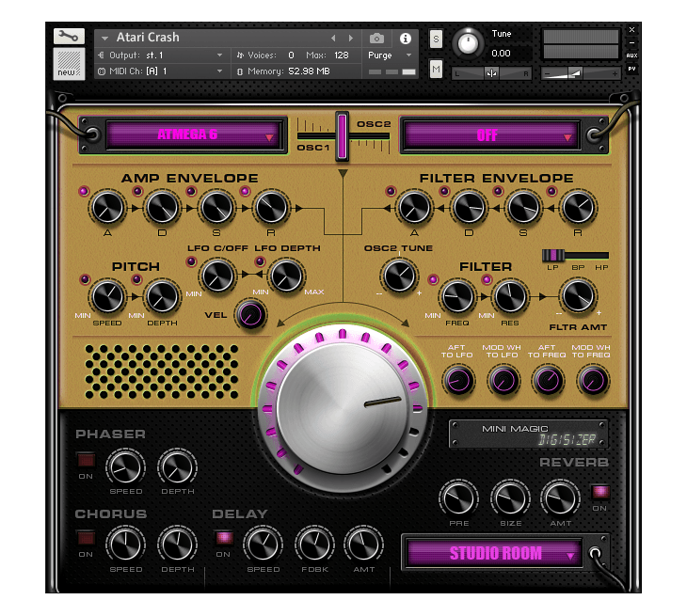Expand the STUDIO ROOM reverb dropdown
Screen dimensions: 687x616
495,553
